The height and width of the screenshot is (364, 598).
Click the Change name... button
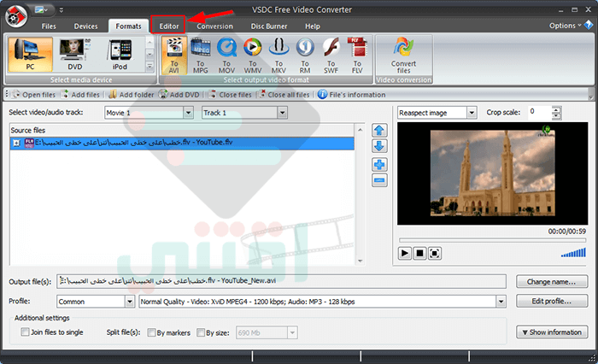(x=552, y=282)
